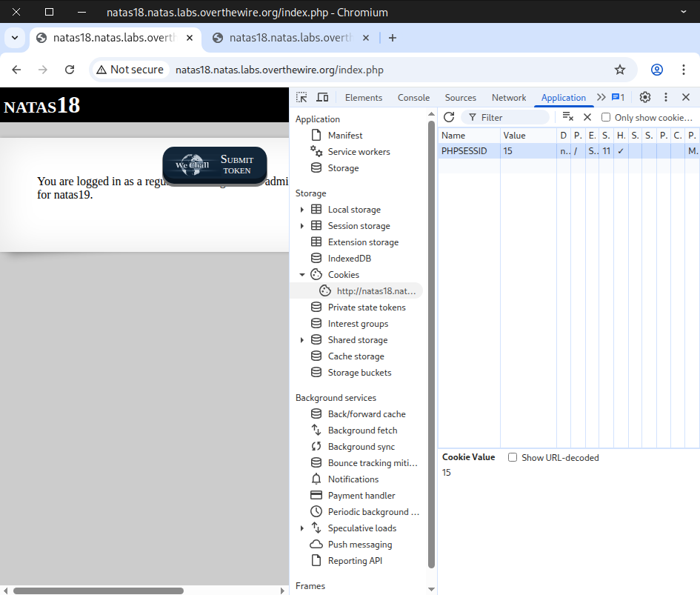Collapse the Cookies tree node

click(x=302, y=275)
